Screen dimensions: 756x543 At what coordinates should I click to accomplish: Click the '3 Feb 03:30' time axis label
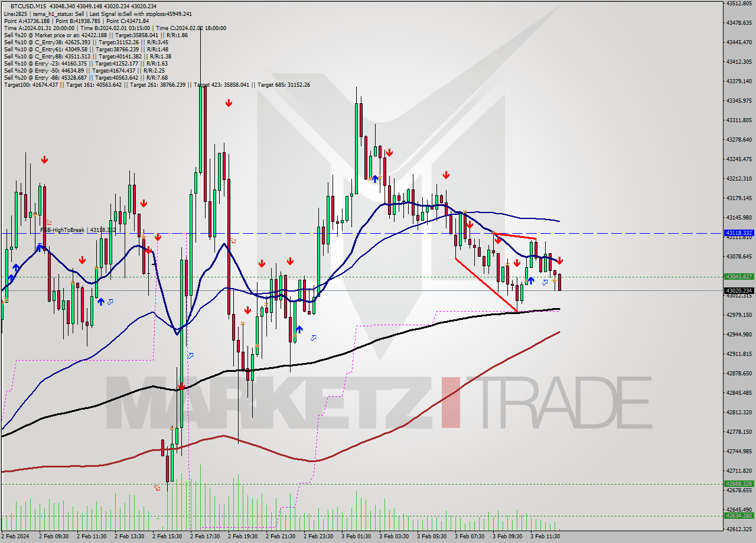(x=394, y=537)
